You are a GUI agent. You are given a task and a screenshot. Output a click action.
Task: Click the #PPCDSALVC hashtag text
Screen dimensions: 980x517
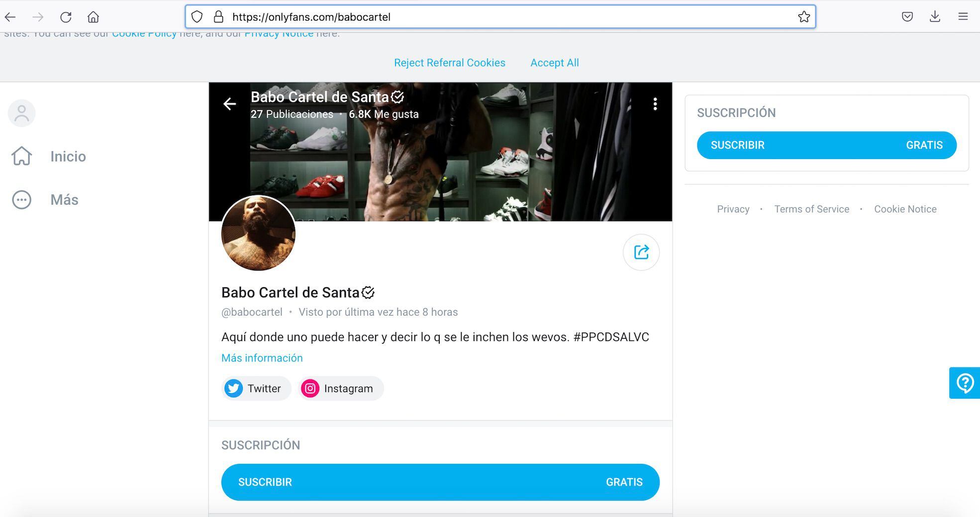(611, 337)
